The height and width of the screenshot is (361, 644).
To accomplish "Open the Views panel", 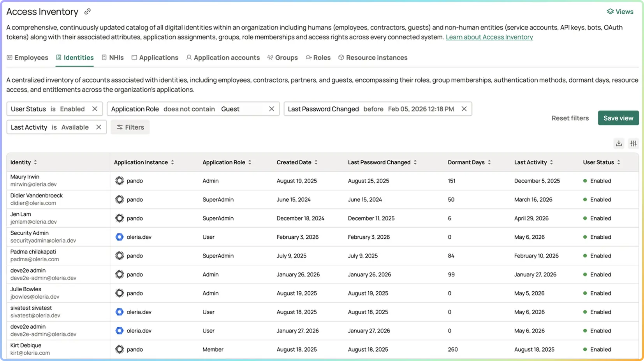I will coord(620,12).
